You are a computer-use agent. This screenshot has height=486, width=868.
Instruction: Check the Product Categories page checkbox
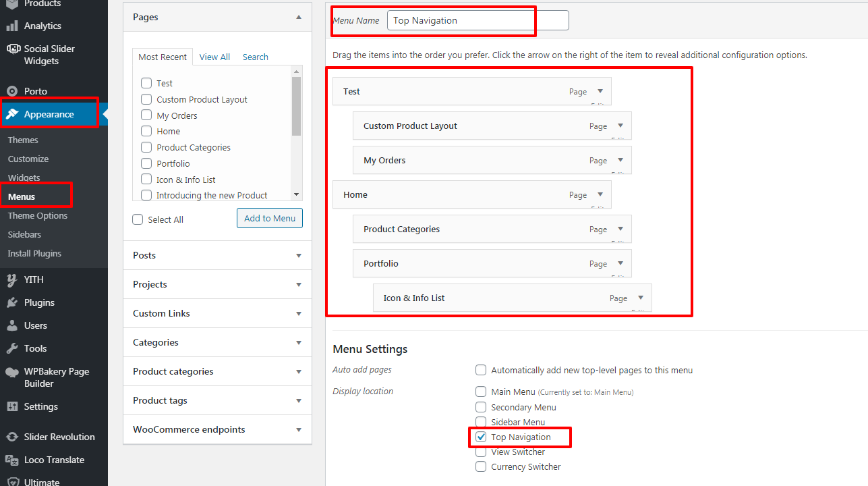[x=146, y=147]
